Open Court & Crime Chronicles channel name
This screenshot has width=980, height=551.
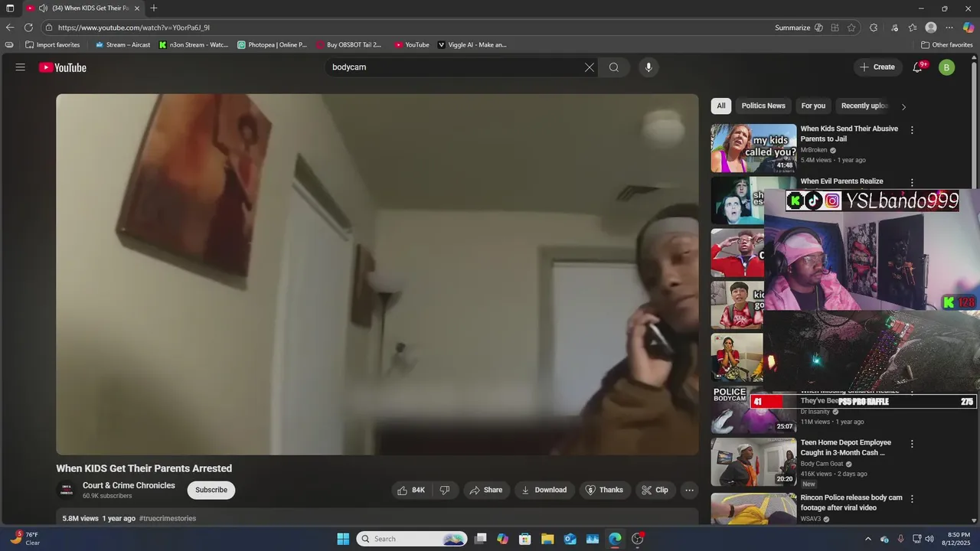point(129,485)
